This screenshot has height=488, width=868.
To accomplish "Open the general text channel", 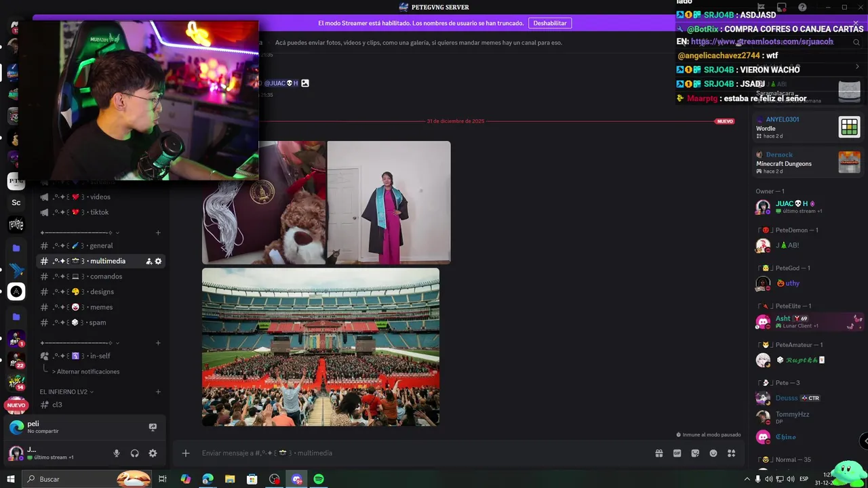I will [100, 245].
